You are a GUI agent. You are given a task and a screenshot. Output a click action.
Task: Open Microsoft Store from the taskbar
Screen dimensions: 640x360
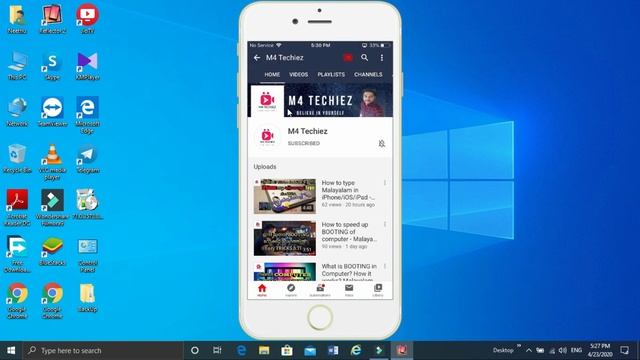tap(287, 350)
